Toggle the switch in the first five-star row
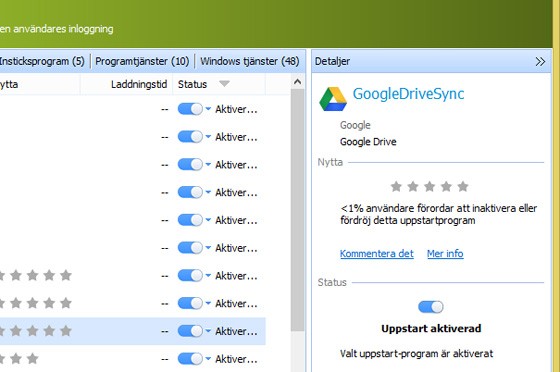560x372 pixels. [190, 275]
